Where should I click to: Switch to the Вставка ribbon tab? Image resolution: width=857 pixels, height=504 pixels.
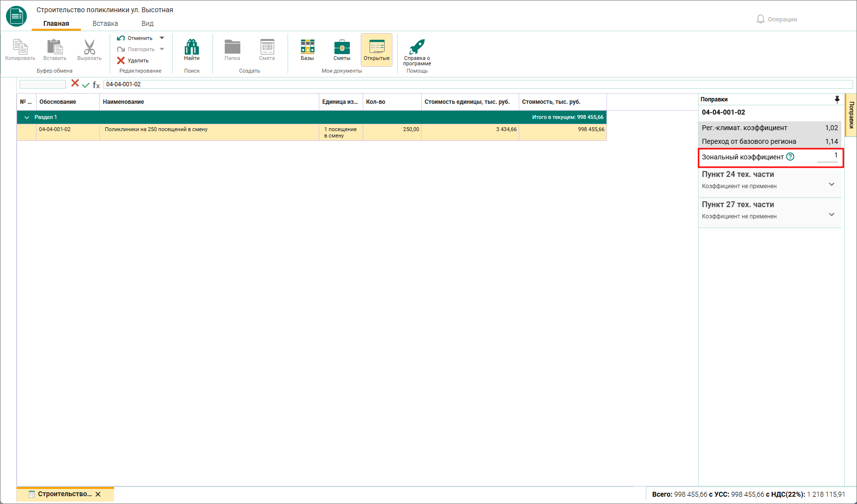tap(105, 23)
